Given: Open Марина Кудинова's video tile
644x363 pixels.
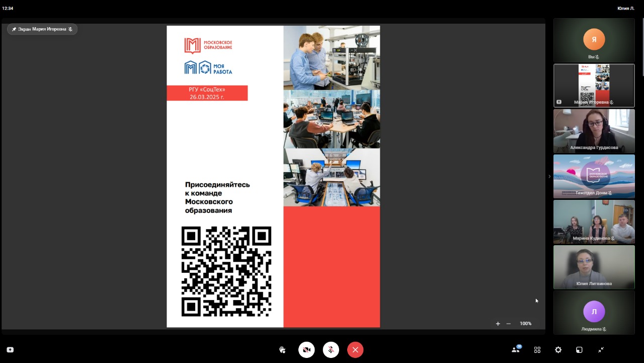Looking at the screenshot, I should [x=594, y=222].
